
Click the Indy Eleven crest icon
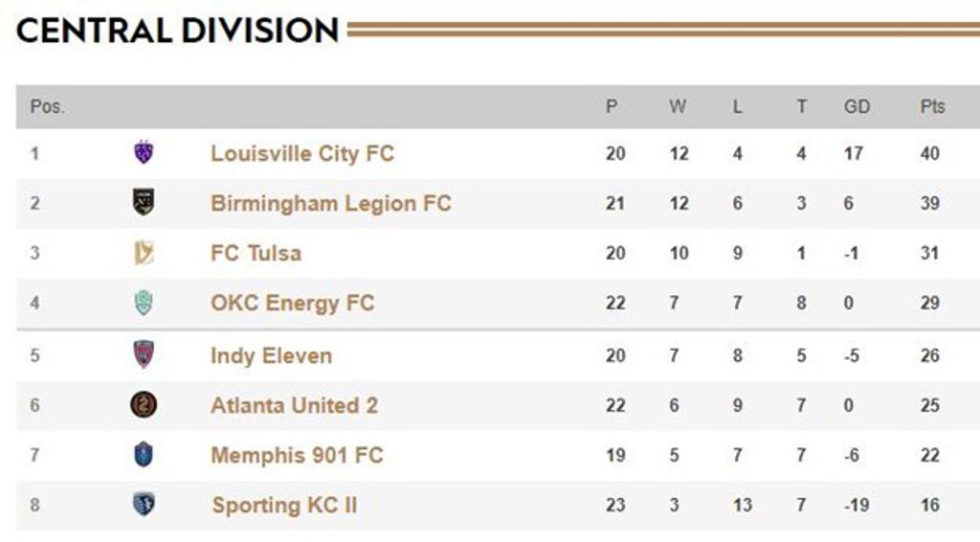144,354
